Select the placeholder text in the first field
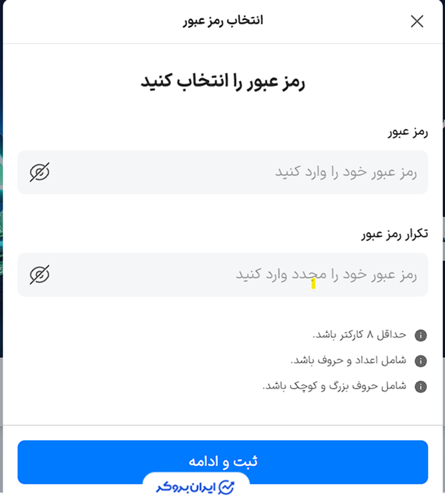The image size is (445, 504). coord(353,172)
